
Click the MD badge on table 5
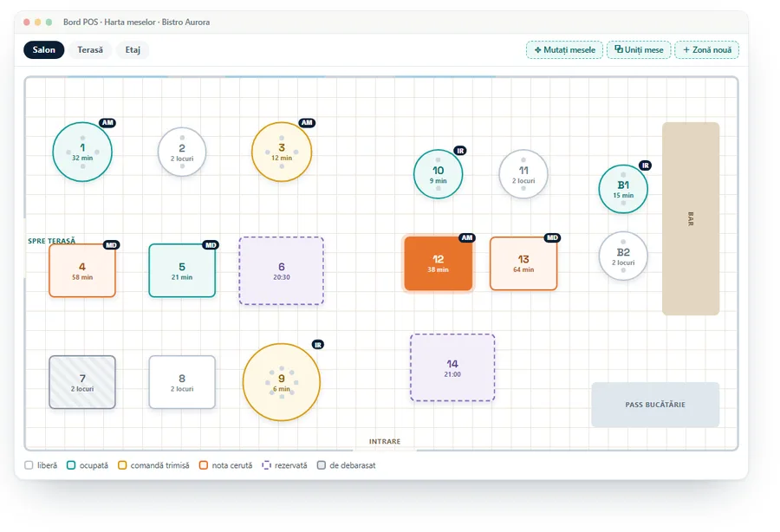click(211, 245)
